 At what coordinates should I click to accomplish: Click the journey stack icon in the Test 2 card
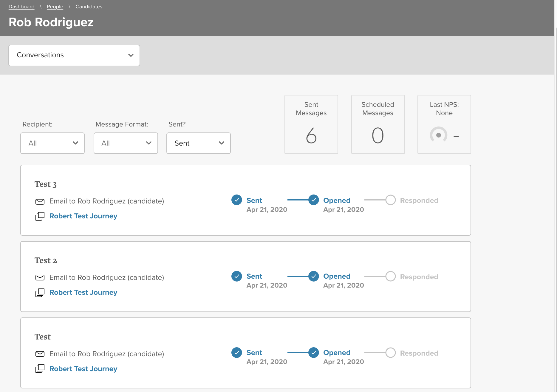[40, 293]
